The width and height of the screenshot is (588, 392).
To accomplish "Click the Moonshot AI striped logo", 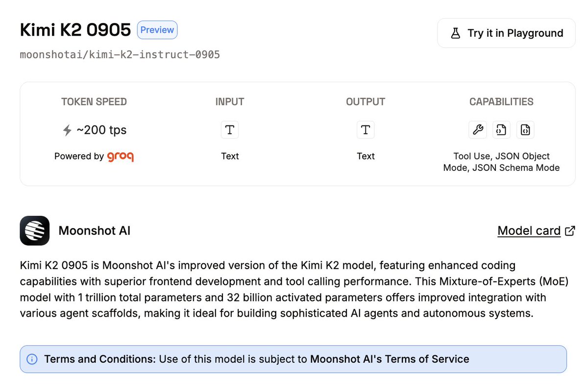I will pos(35,231).
